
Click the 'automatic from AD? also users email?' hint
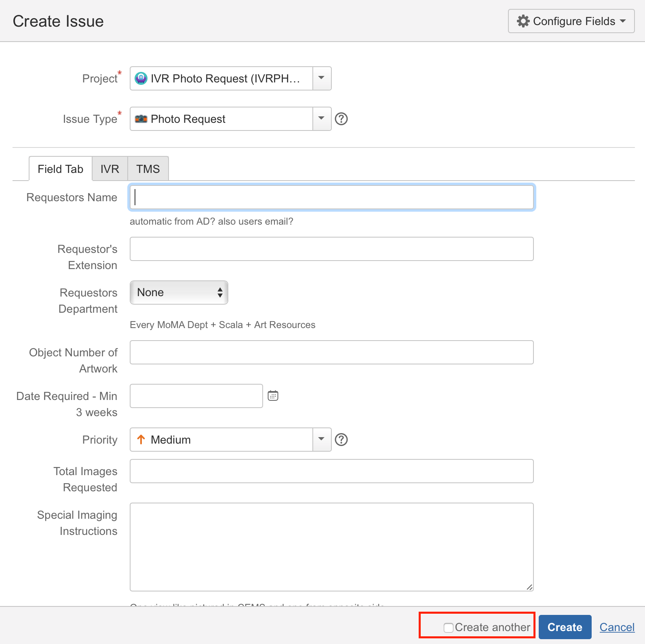[211, 221]
